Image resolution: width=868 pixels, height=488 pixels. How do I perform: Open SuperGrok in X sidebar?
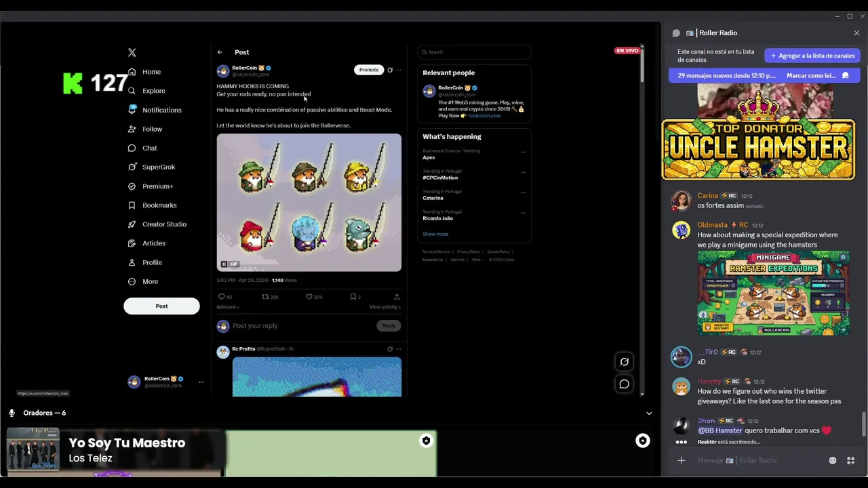click(x=158, y=167)
